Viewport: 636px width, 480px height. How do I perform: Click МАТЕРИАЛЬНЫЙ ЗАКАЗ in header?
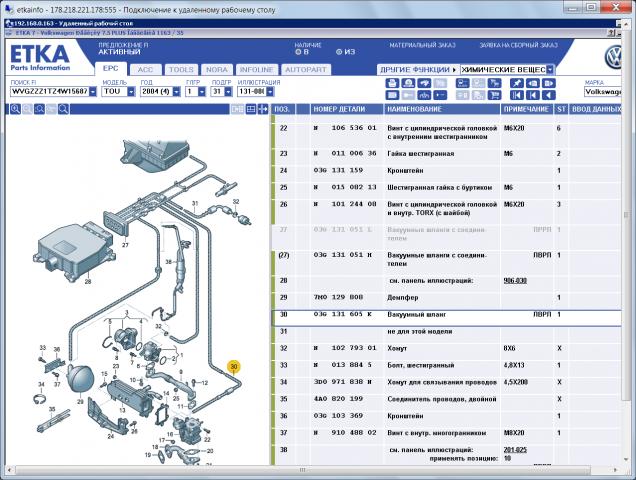422,45
